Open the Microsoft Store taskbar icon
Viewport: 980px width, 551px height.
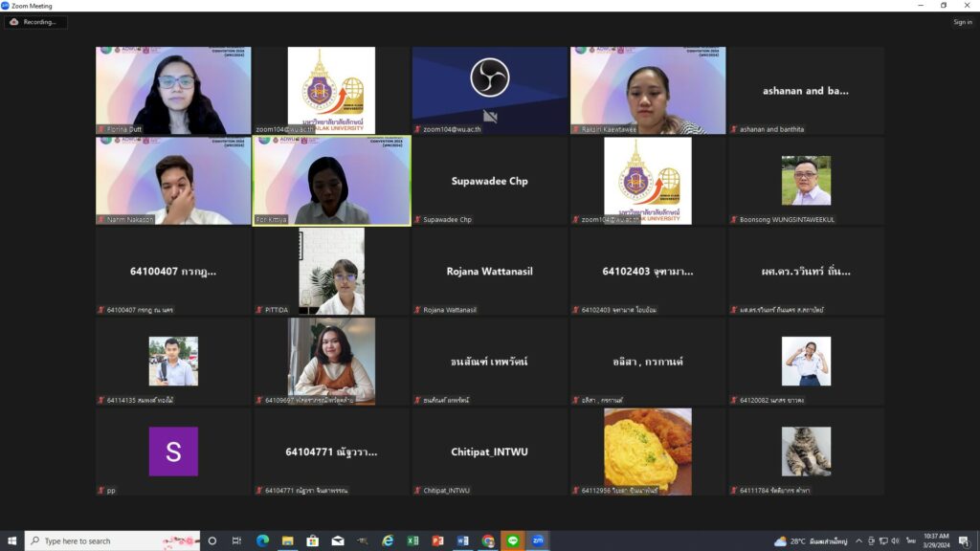click(x=312, y=540)
